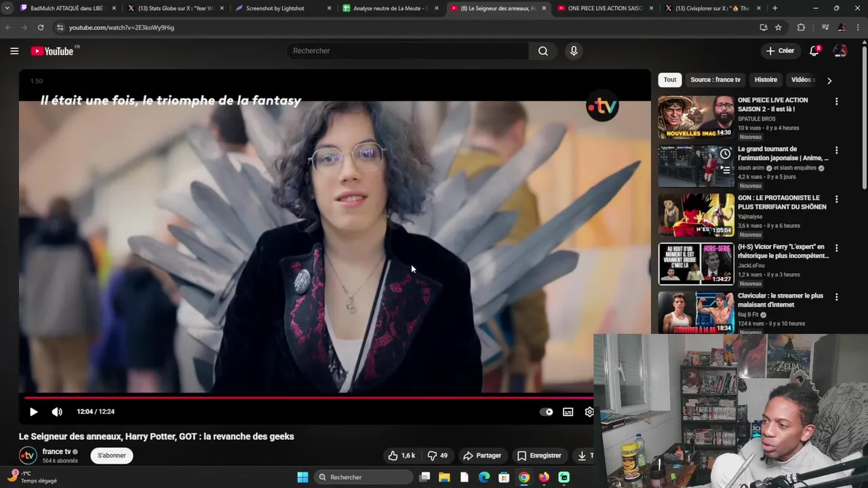This screenshot has width=868, height=488.
Task: Switch to Civixplorer sur X tab
Action: click(712, 8)
